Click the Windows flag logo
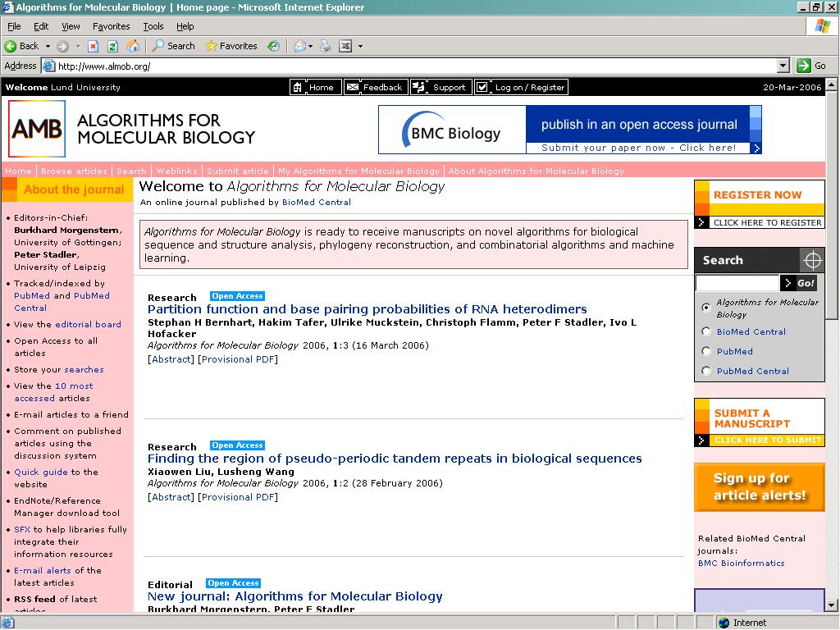 [x=822, y=25]
